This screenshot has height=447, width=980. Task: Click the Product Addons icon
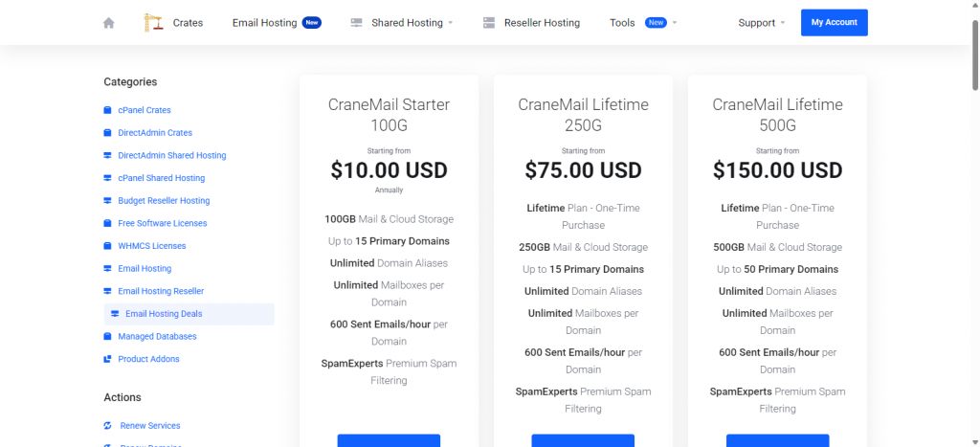tap(107, 359)
